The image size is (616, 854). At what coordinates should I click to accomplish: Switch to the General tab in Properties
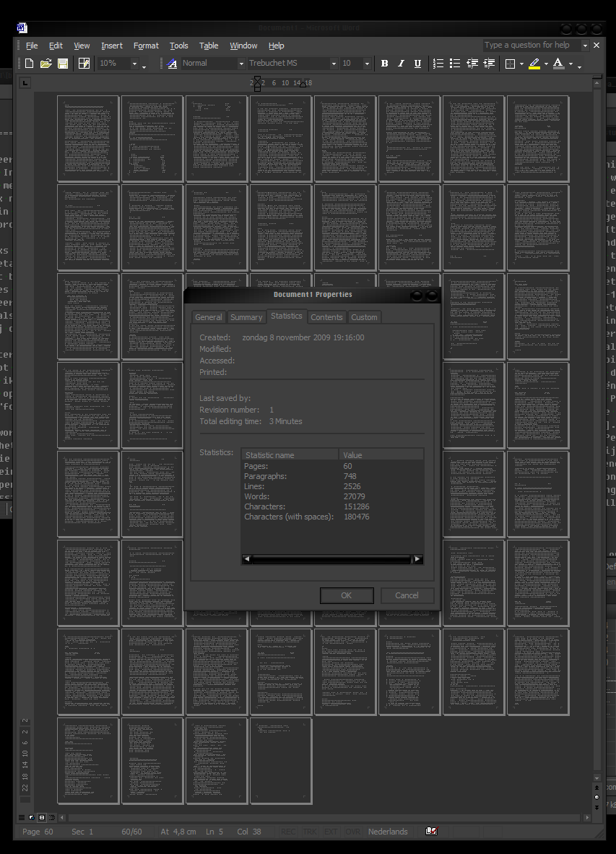[x=209, y=317]
